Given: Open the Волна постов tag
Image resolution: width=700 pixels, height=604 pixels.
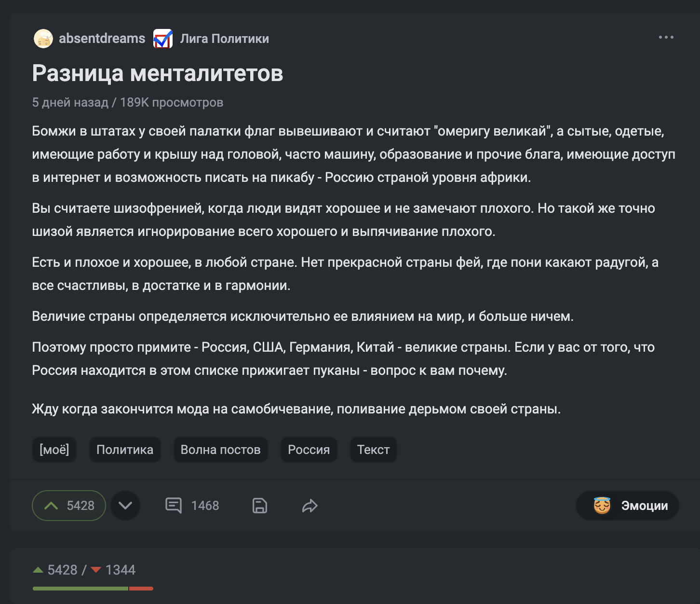Looking at the screenshot, I should tap(220, 450).
